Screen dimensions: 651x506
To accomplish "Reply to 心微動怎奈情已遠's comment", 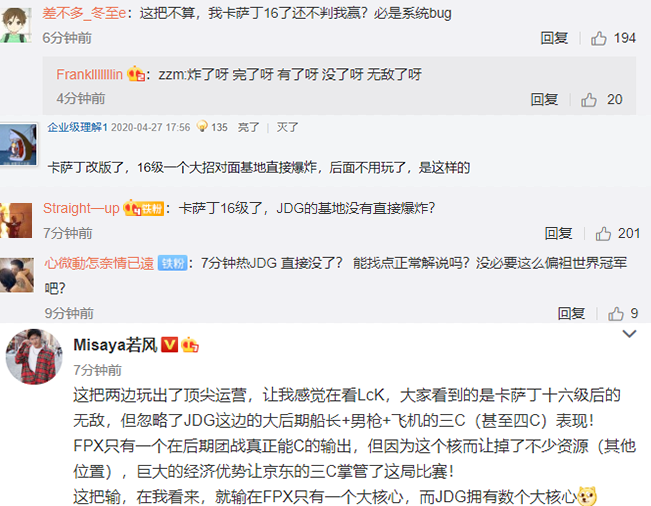I will coord(571,314).
